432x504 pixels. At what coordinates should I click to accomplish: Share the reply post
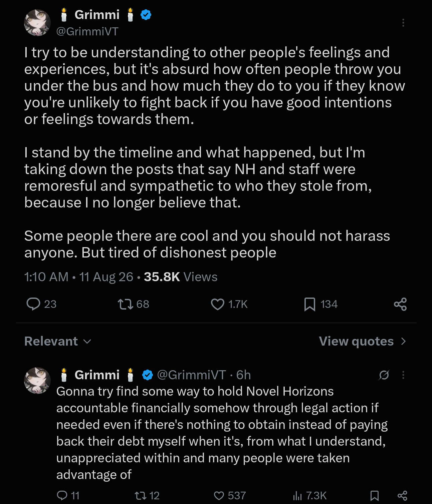point(402,495)
